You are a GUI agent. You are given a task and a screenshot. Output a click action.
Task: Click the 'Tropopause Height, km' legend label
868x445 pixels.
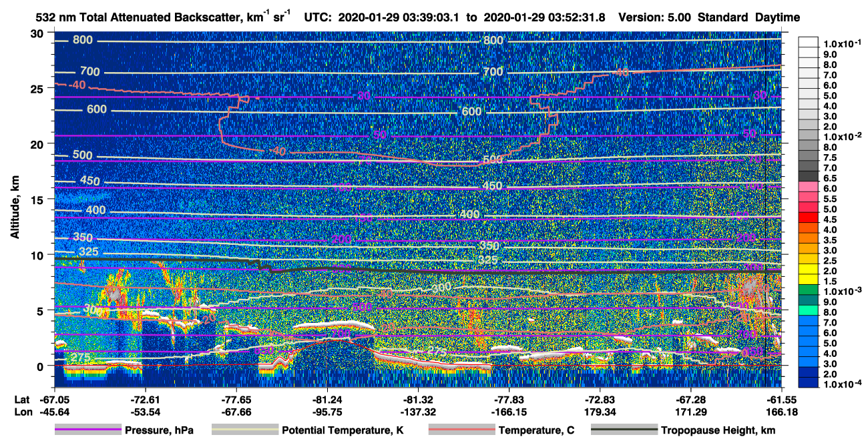tap(718, 431)
